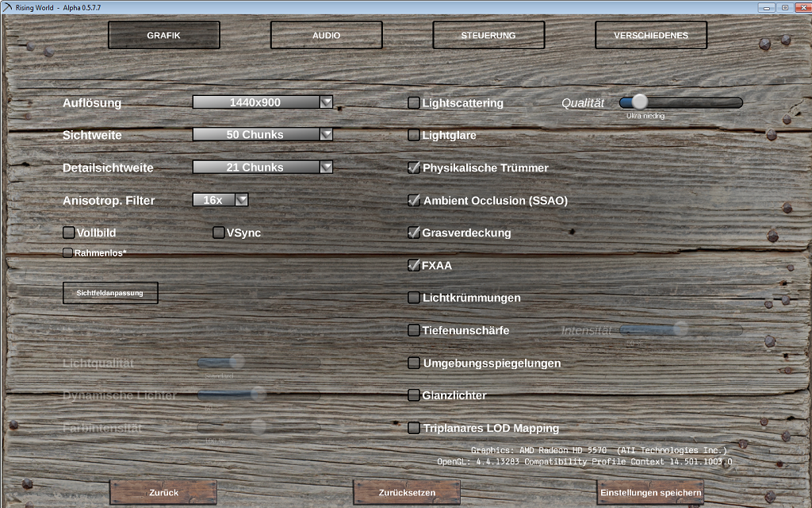This screenshot has height=508, width=812.
Task: Enable Lightscattering
Action: pos(414,102)
